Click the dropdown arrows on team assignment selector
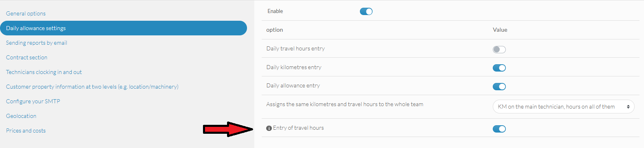This screenshot has height=148, width=644. tap(628, 107)
